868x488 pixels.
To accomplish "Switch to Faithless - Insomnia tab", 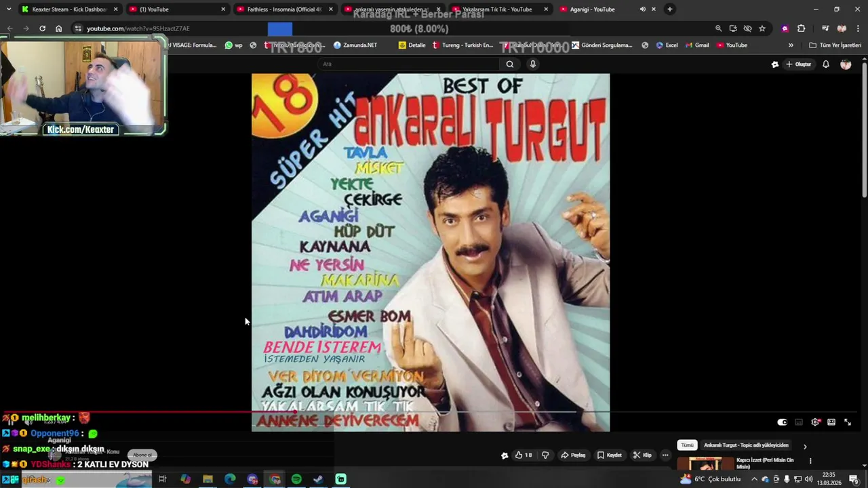I will click(x=285, y=9).
